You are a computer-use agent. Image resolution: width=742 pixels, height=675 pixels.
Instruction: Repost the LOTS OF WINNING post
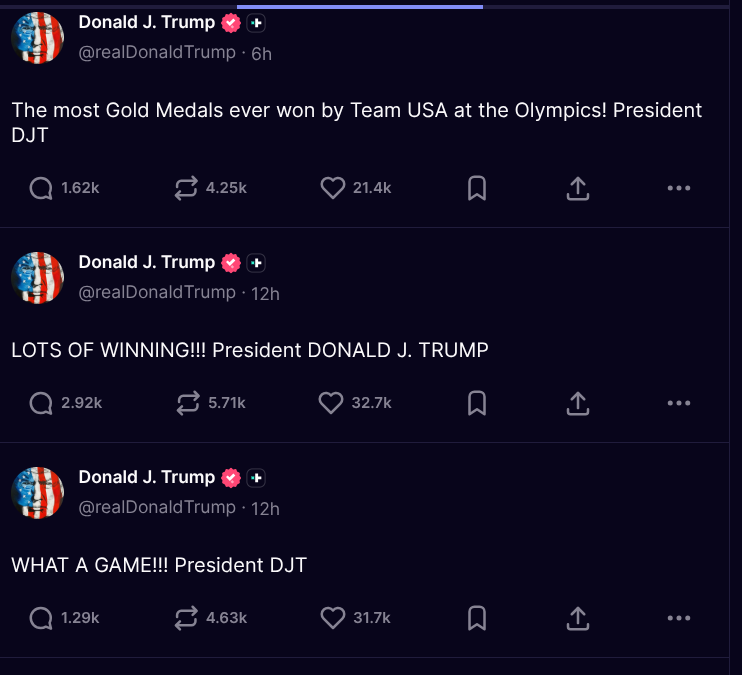point(187,403)
